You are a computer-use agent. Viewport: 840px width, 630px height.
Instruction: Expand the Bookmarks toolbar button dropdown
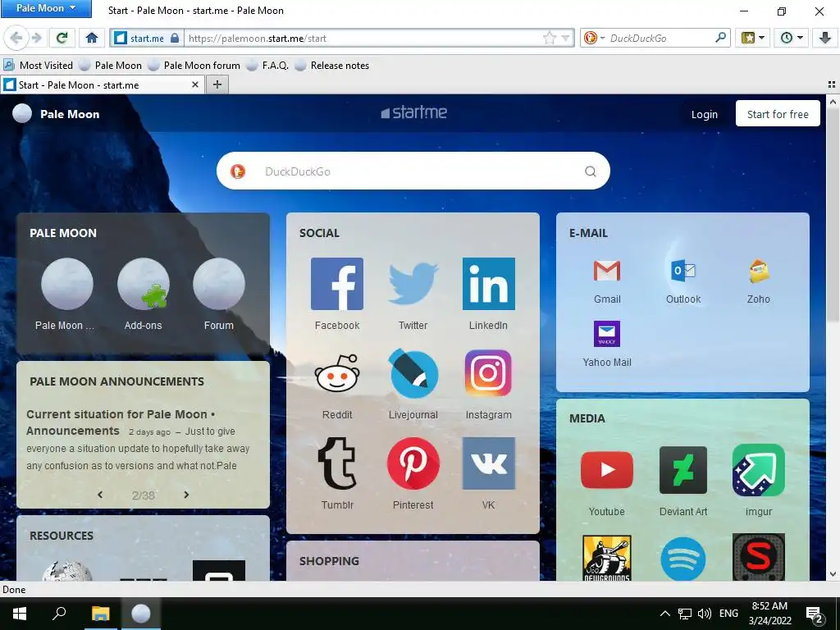tap(761, 38)
